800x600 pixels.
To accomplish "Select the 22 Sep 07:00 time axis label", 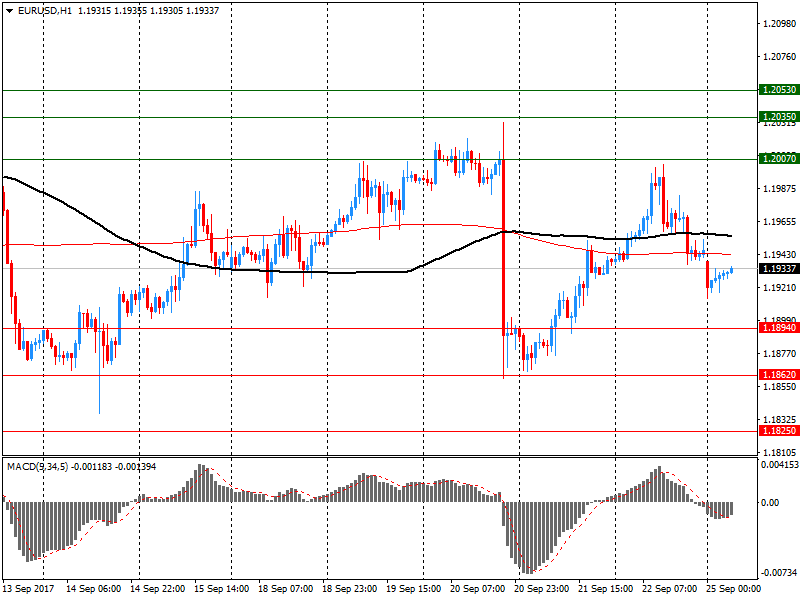I will pyautogui.click(x=669, y=588).
